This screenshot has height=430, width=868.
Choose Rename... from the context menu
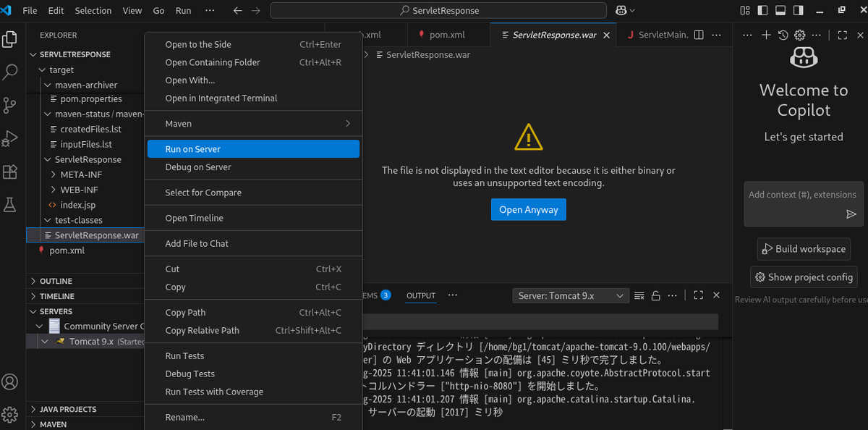pos(253,417)
